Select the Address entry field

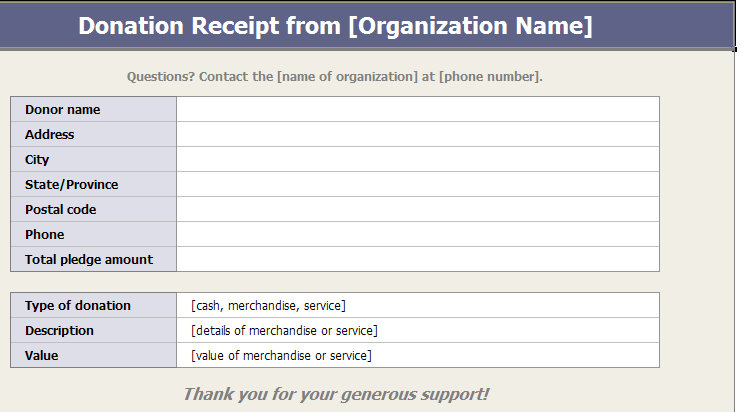(x=418, y=134)
